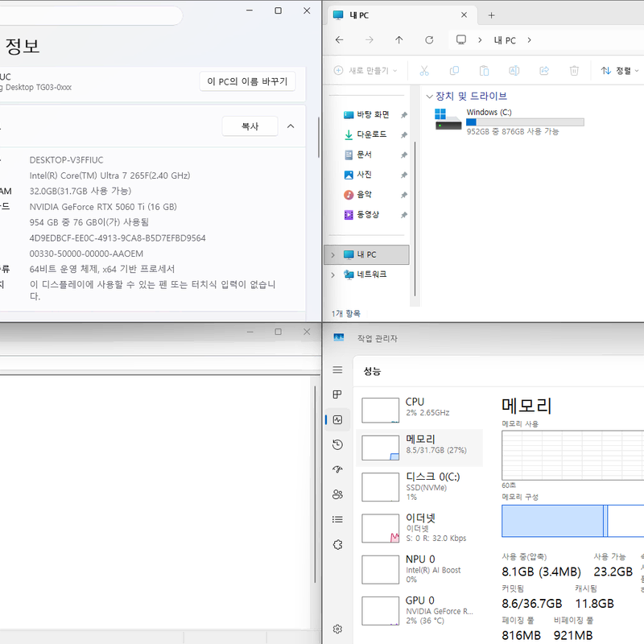644x644 pixels.
Task: Click the processor name Intel(R) Core(TM) Ultra 7
Action: pyautogui.click(x=109, y=175)
